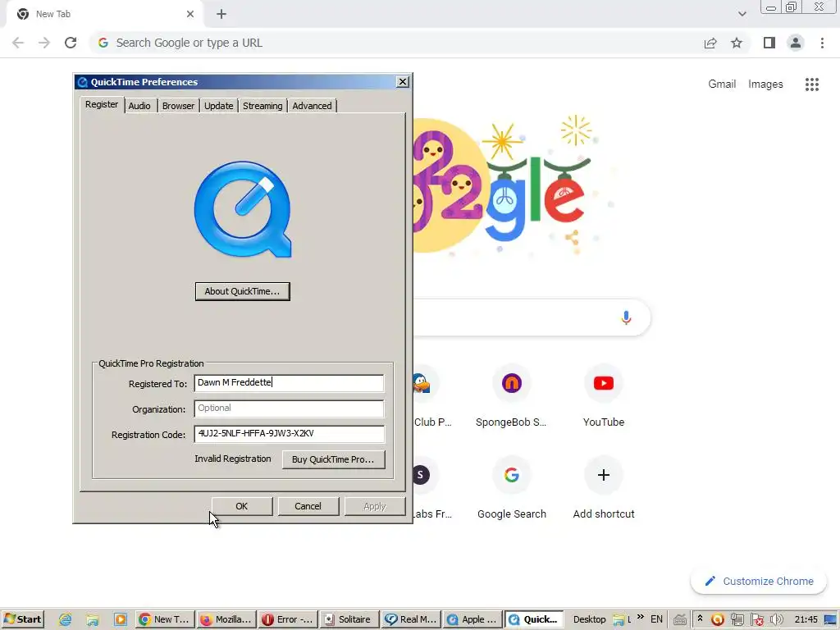Click the Buy QuickTime Pro... button
Screen dimensions: 840x630
pos(333,459)
